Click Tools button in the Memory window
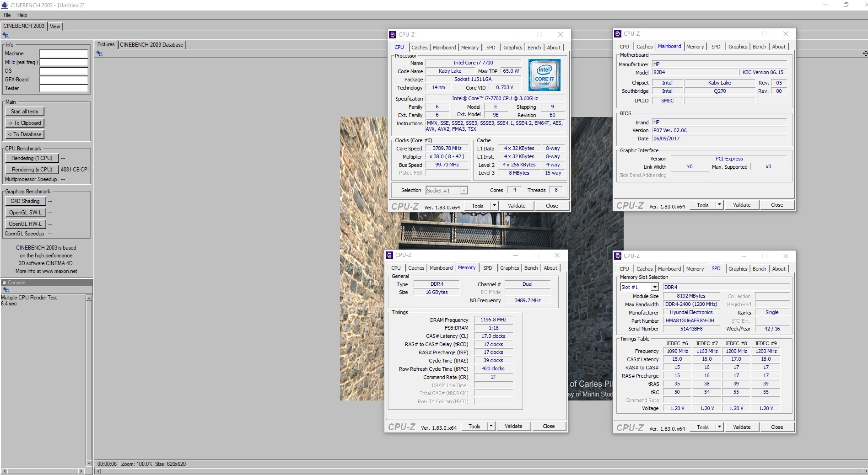This screenshot has height=475, width=868. coord(474,426)
